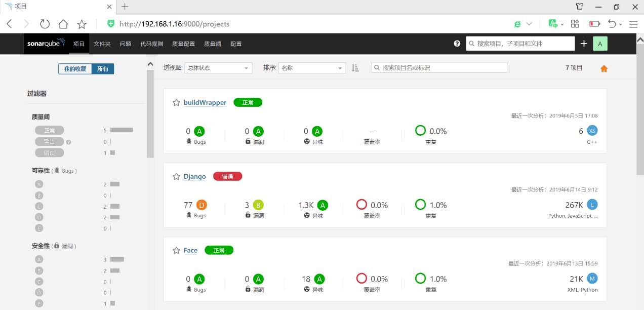The height and width of the screenshot is (310, 644).
Task: Open the 质量配置 menu item
Action: coord(183,44)
